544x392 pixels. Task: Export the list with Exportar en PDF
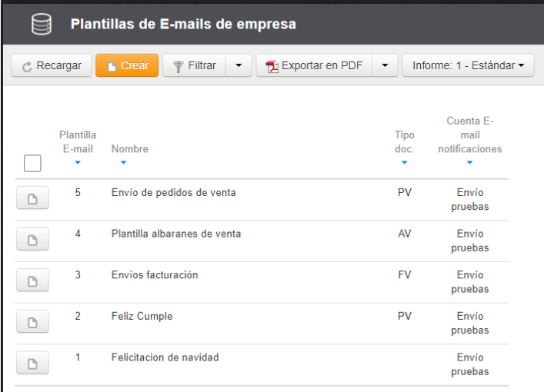pos(314,65)
